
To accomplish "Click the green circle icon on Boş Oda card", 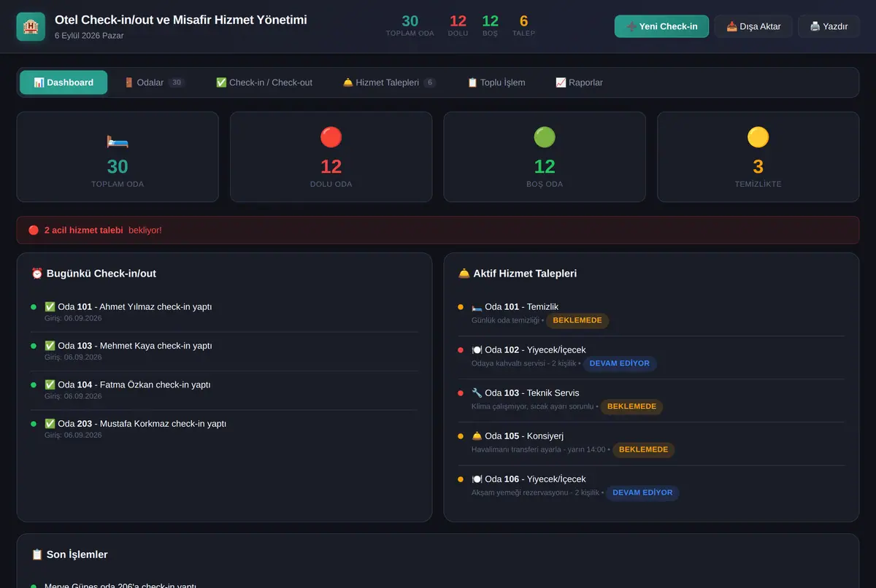I will (545, 137).
